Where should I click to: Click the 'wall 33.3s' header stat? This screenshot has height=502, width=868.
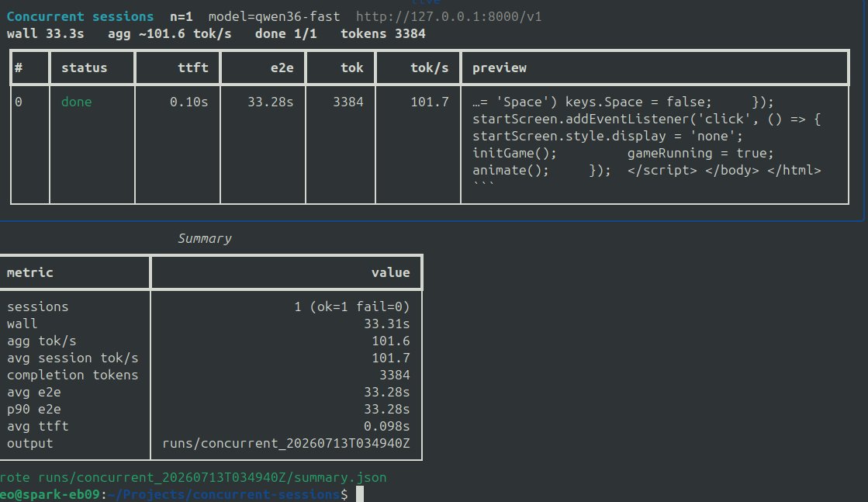[x=46, y=34]
